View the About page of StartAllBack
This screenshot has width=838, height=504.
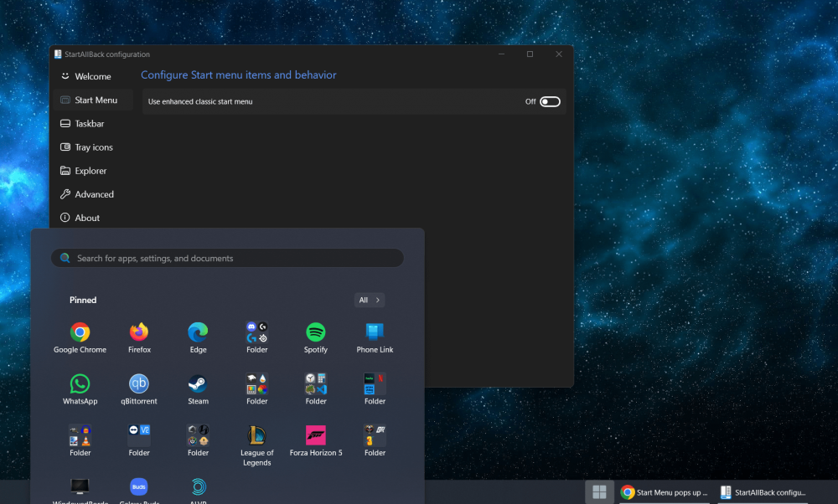tap(86, 218)
